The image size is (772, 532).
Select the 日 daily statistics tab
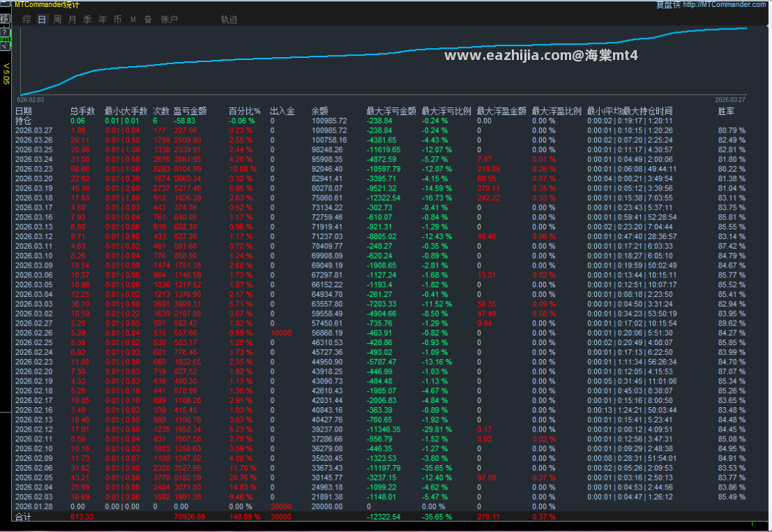tap(42, 20)
